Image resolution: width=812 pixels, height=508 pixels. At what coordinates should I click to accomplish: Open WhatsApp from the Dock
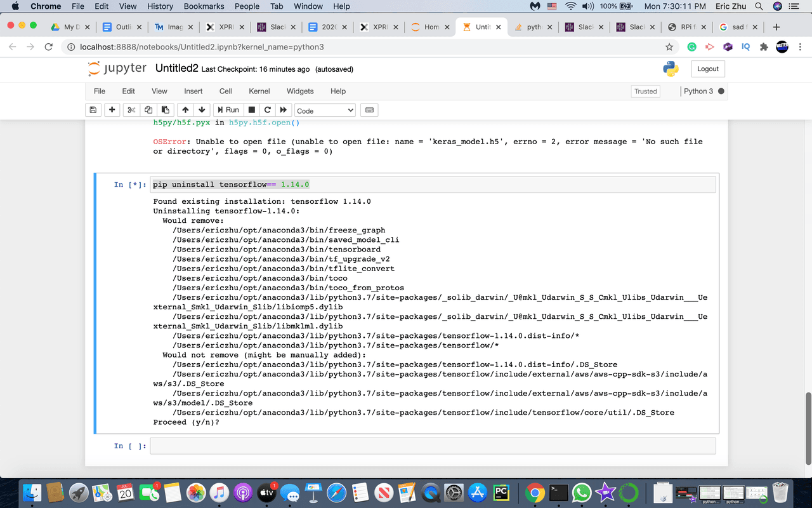[582, 493]
